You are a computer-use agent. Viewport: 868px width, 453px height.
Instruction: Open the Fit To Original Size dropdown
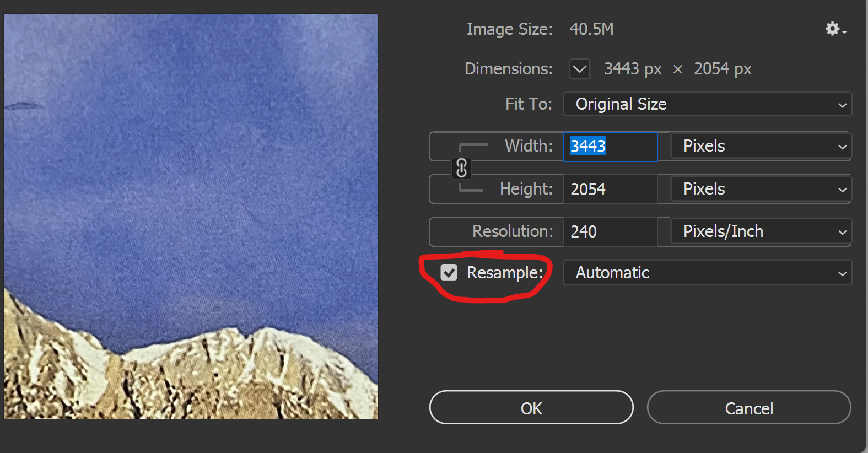(x=707, y=104)
